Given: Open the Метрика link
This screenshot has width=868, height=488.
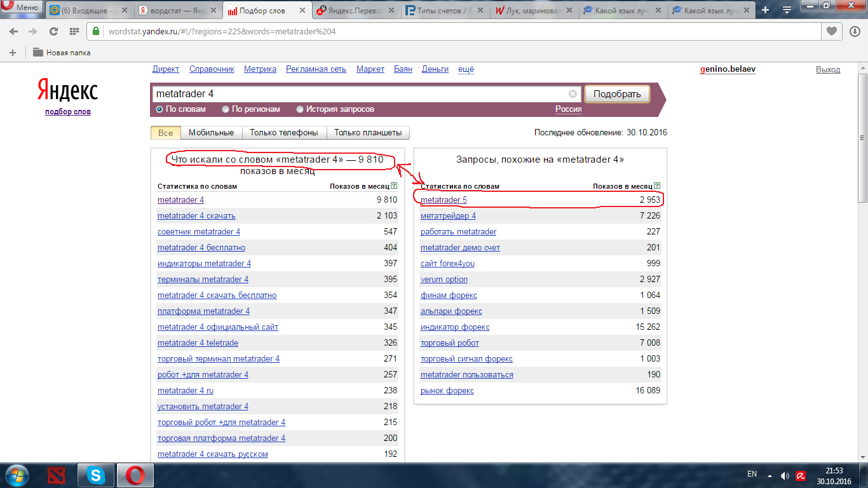Looking at the screenshot, I should click(260, 69).
